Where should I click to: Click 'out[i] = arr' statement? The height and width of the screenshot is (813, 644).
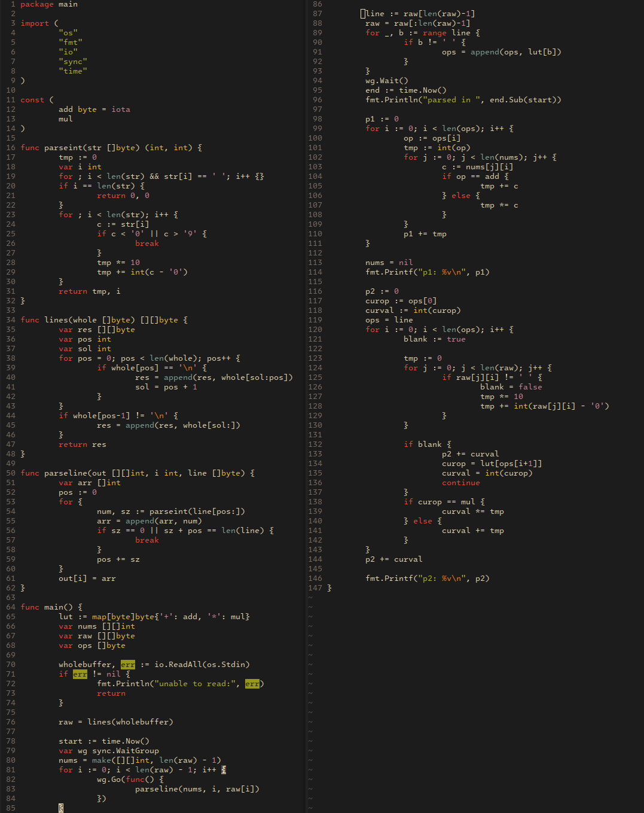point(87,578)
